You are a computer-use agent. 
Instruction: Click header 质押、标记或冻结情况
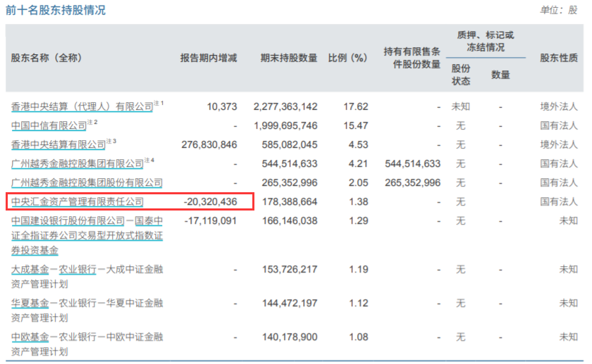coord(486,41)
